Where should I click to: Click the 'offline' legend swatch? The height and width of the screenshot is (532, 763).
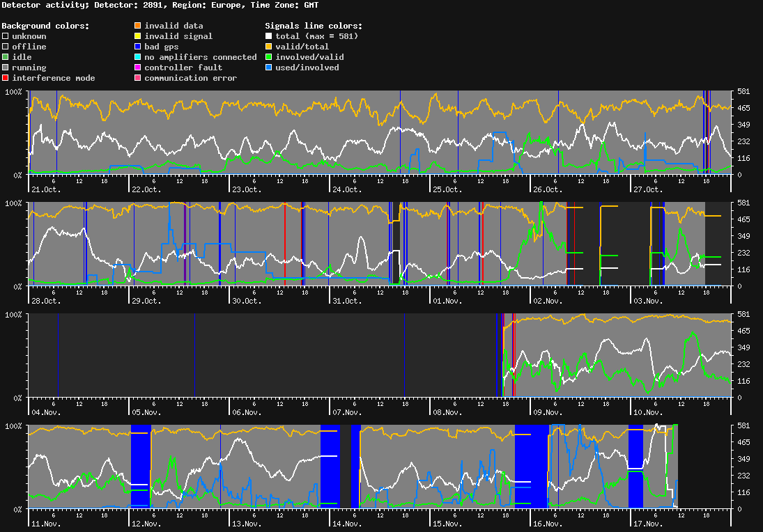[x=5, y=46]
